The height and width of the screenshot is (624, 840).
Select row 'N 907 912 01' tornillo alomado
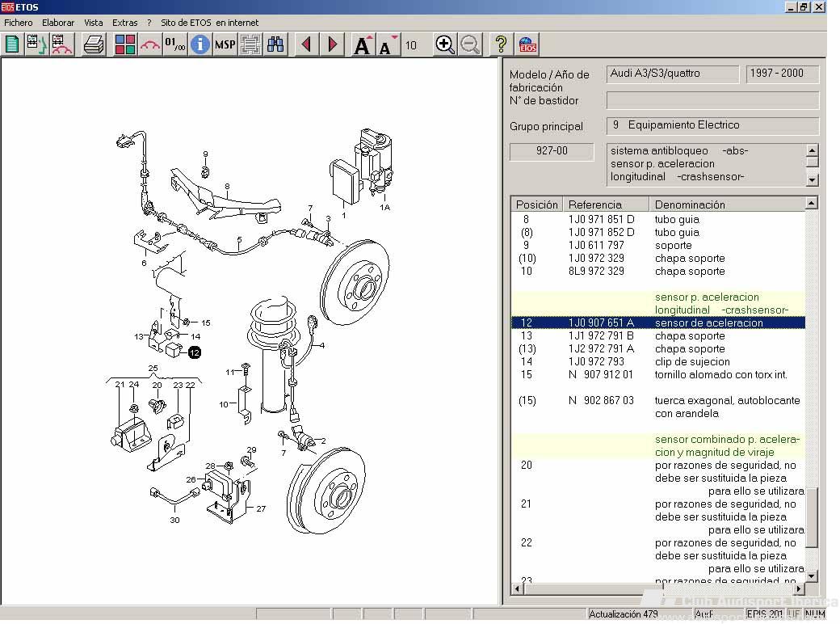pyautogui.click(x=657, y=374)
